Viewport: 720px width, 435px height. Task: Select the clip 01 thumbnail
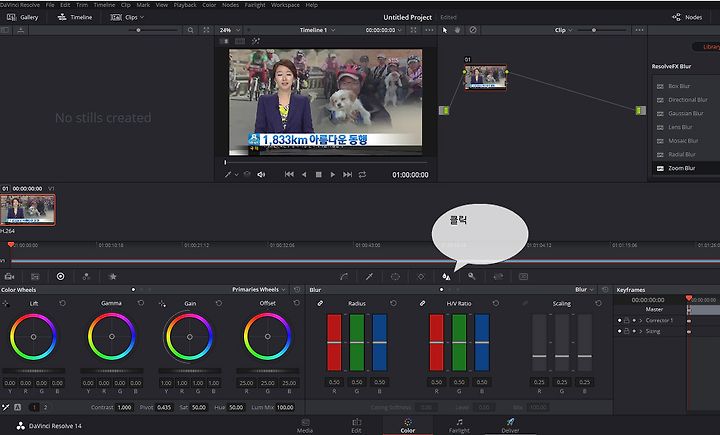click(x=28, y=209)
